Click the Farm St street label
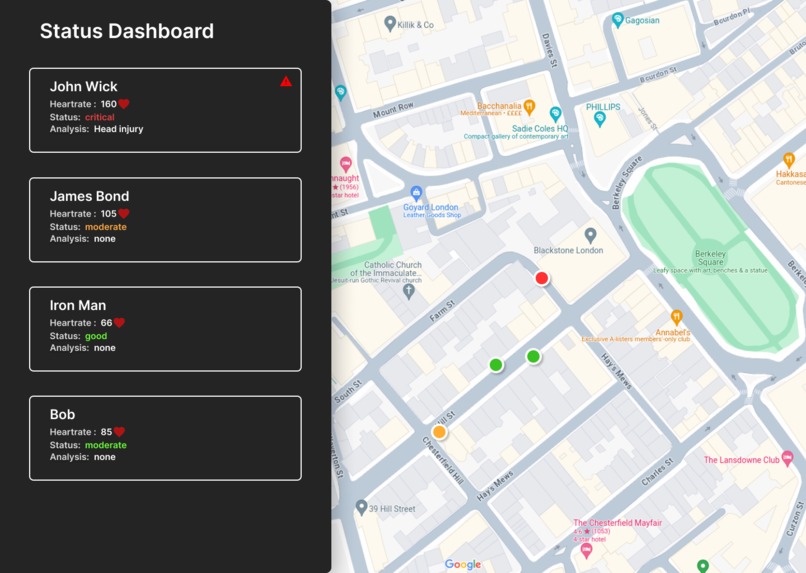This screenshot has height=573, width=806. coord(443,311)
